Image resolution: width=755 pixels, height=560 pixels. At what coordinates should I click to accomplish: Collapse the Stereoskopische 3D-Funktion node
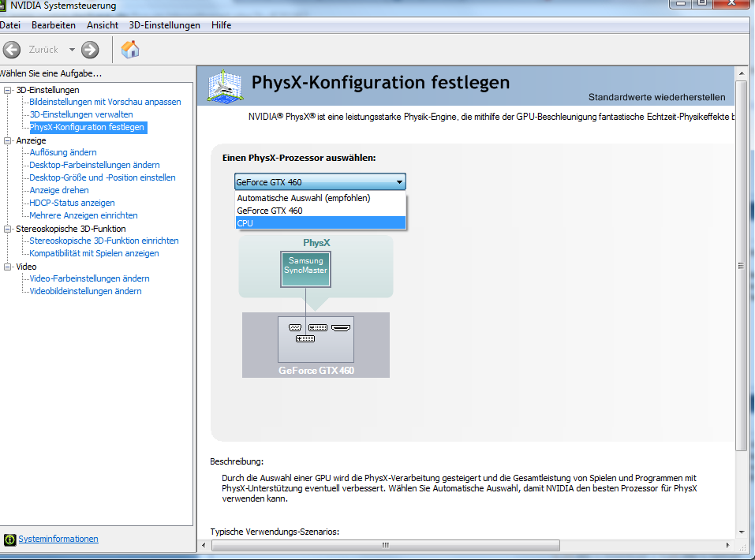(8, 229)
